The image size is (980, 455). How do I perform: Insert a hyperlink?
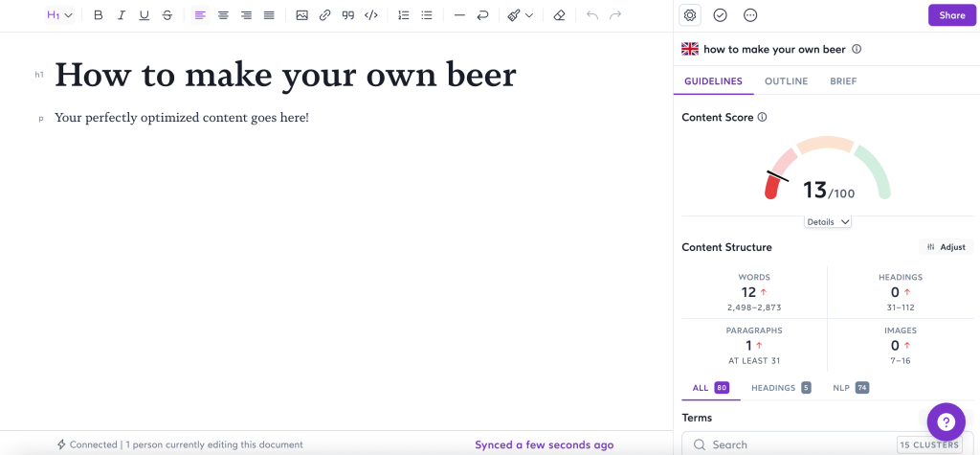[325, 15]
